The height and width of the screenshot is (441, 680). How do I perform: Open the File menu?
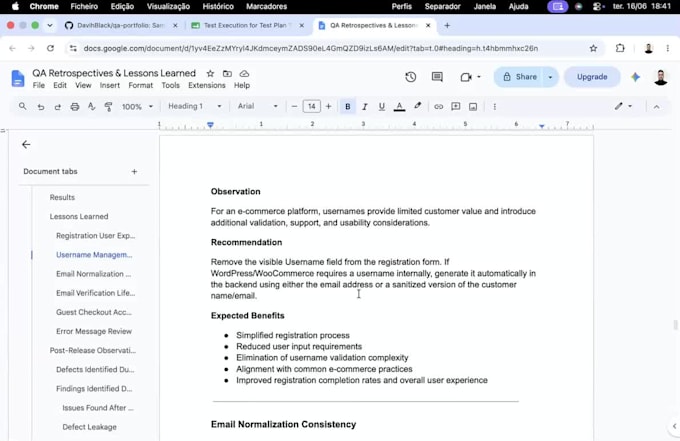tap(39, 85)
